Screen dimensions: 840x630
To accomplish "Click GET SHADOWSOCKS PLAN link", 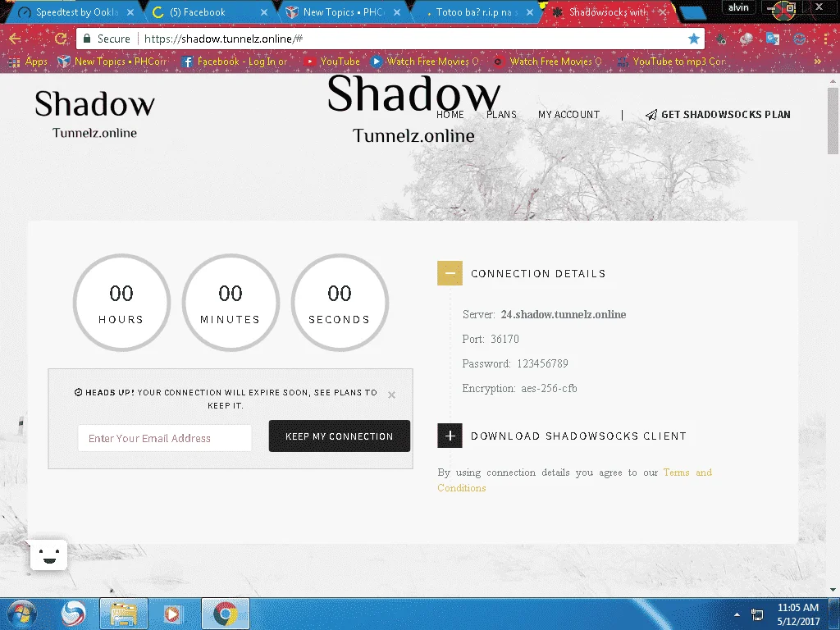I will (718, 115).
